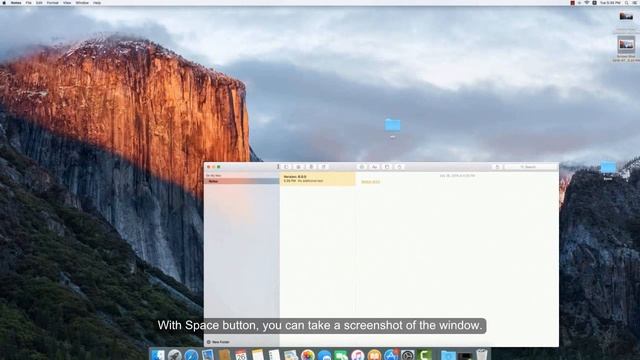Viewport: 640px width, 360px height.
Task: Open the Notes app menu
Action: click(16, 2)
